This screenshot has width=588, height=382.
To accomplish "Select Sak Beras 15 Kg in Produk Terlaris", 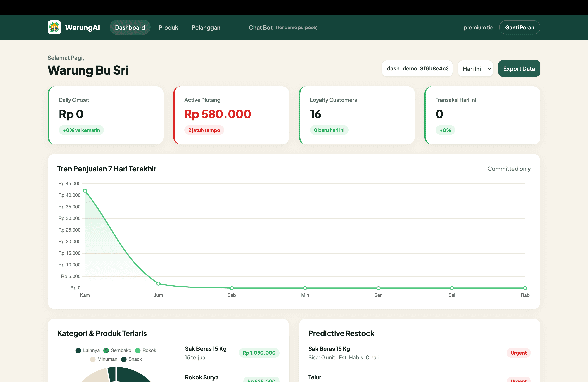I will point(206,349).
